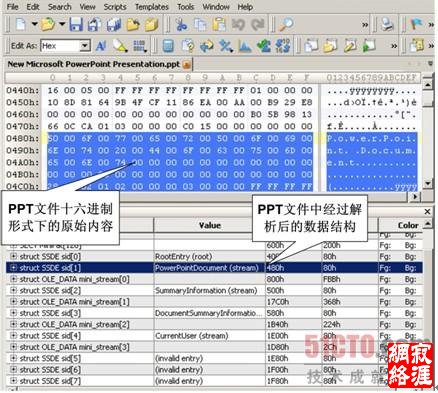Viewport: 438px width, 393px height.
Task: Select the struct SSDE sid[2] SummaryInformation row
Action: click(x=214, y=290)
